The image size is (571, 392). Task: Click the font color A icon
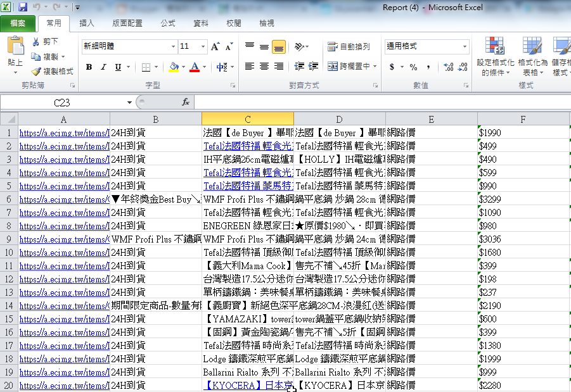pos(195,67)
